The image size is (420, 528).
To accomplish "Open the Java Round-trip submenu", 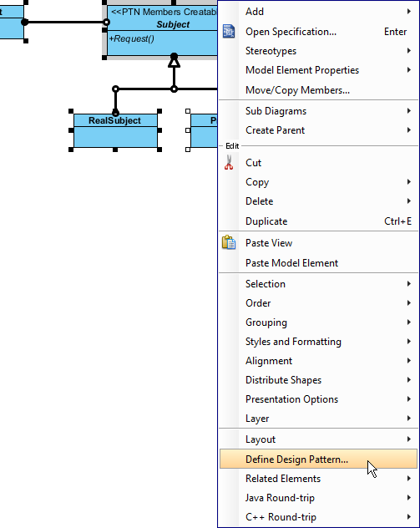I will pyautogui.click(x=318, y=498).
